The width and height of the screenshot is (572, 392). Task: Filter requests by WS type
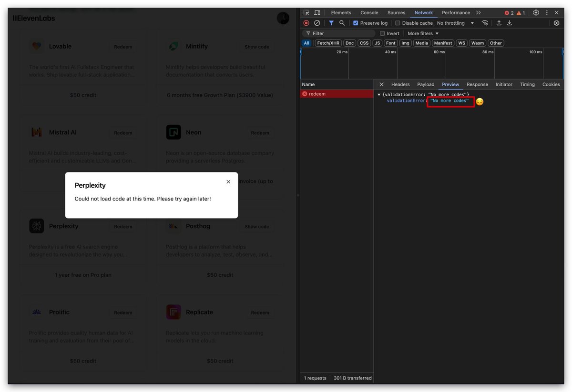461,43
